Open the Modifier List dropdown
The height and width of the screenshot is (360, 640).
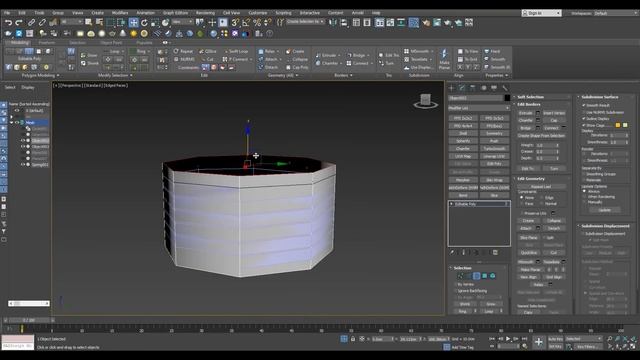point(479,108)
